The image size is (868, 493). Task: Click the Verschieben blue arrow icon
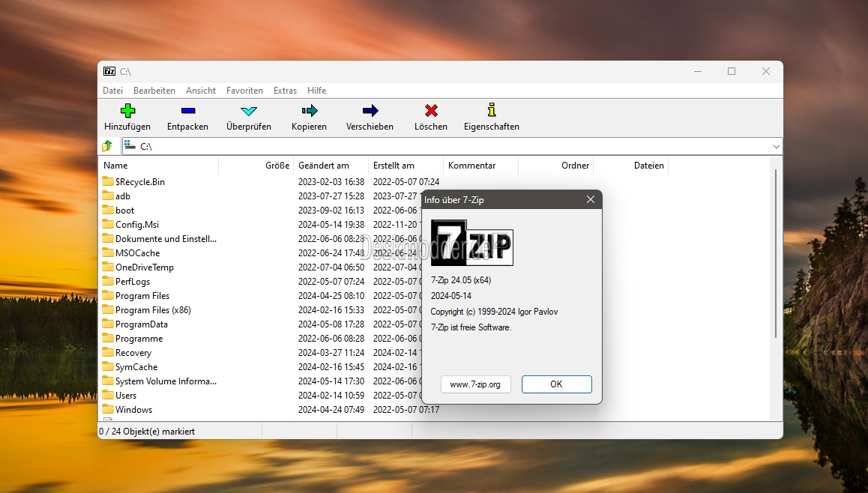(x=370, y=111)
